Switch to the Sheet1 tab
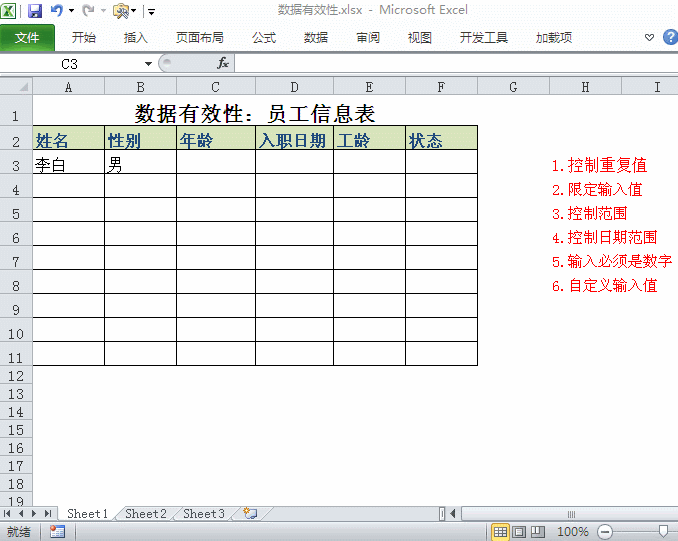The width and height of the screenshot is (678, 541). pos(87,514)
